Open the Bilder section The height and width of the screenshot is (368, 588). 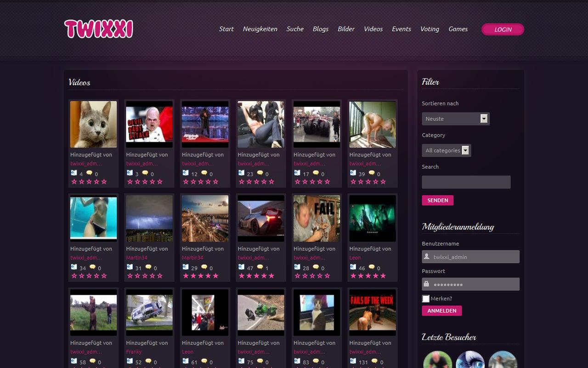[x=346, y=29]
